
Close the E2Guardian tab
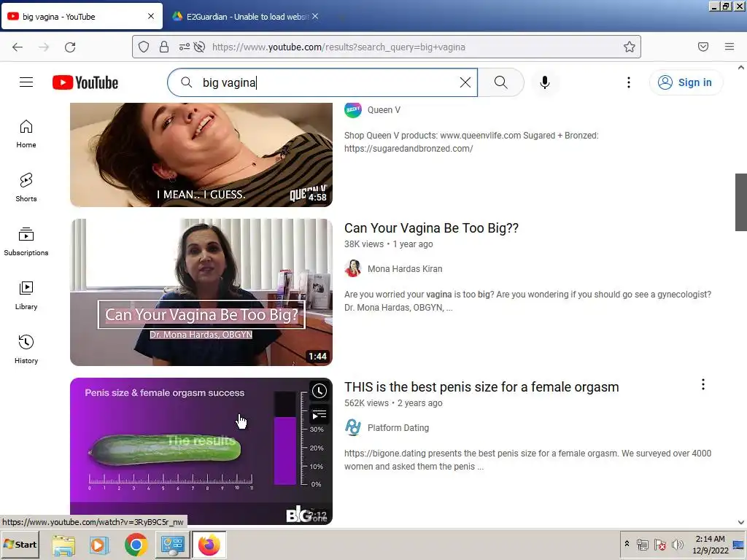(x=315, y=17)
